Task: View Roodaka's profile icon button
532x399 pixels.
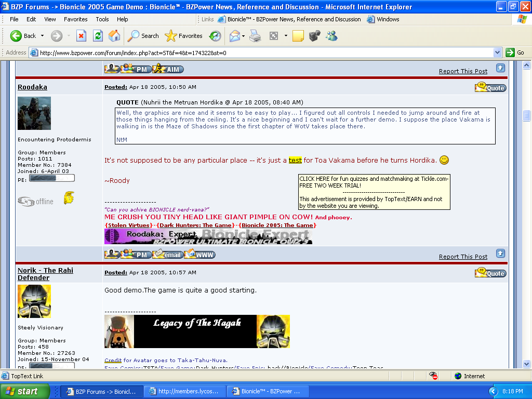Action: 112,254
